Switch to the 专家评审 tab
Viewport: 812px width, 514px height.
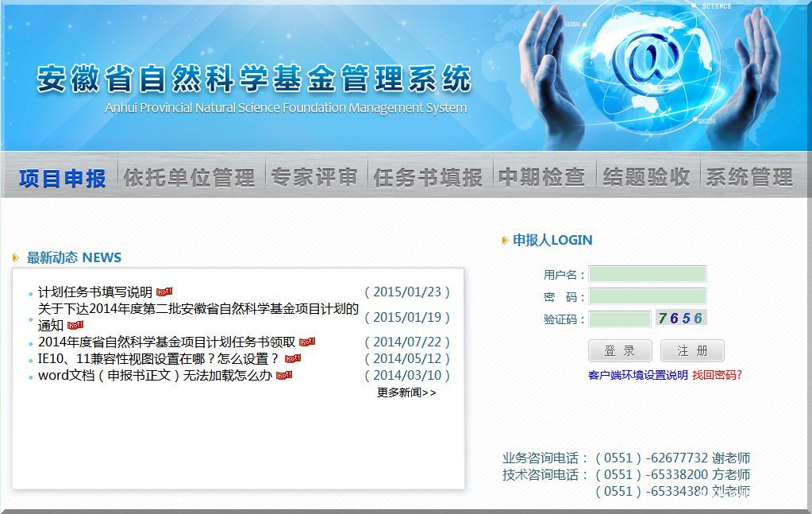[314, 178]
